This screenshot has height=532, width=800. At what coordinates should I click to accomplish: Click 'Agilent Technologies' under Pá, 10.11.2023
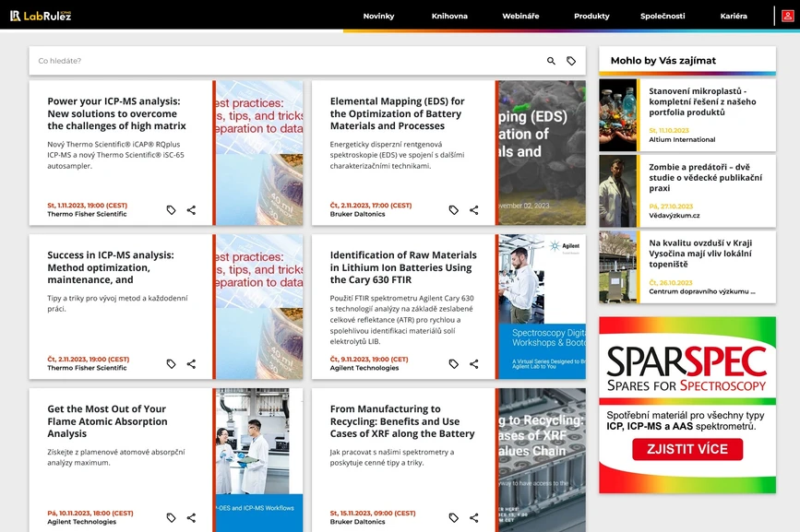[x=81, y=522]
